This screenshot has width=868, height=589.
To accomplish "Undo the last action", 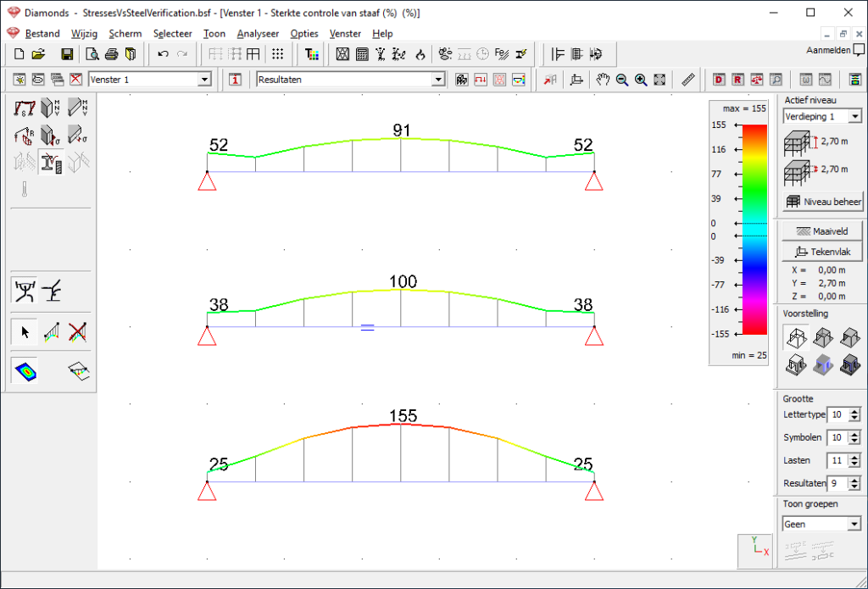I will click(x=163, y=54).
